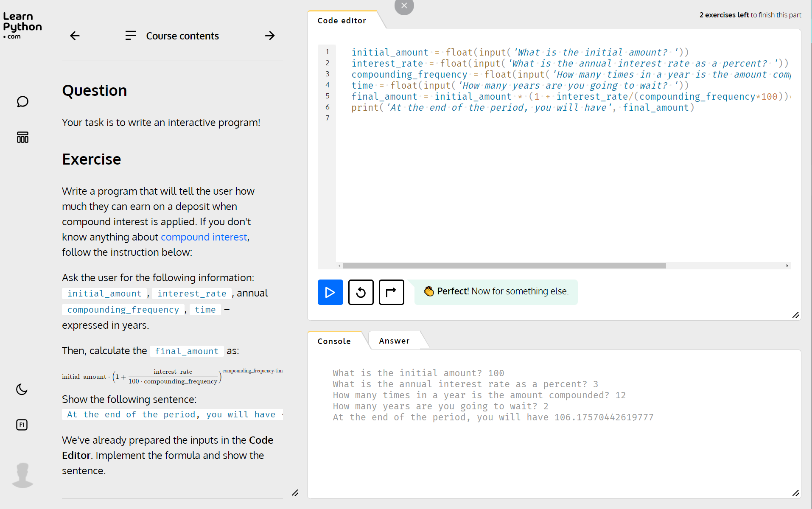Click console line 'How many years are you going to wait? 2'
Screen dimensions: 812x509
440,406
